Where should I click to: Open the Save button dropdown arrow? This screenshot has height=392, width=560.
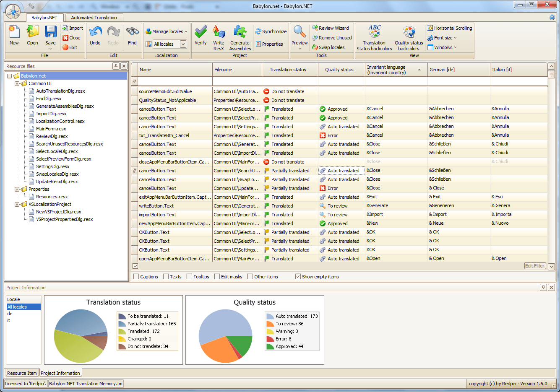[x=50, y=48]
